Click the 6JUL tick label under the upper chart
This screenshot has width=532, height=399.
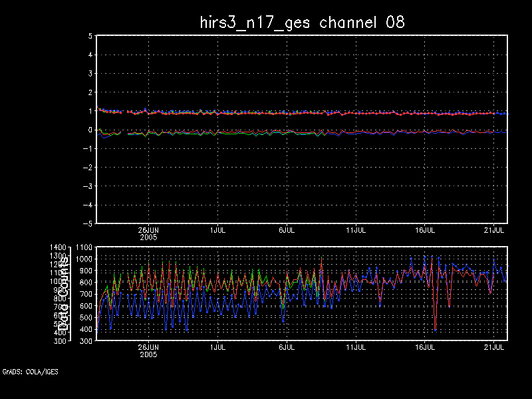pyautogui.click(x=287, y=229)
